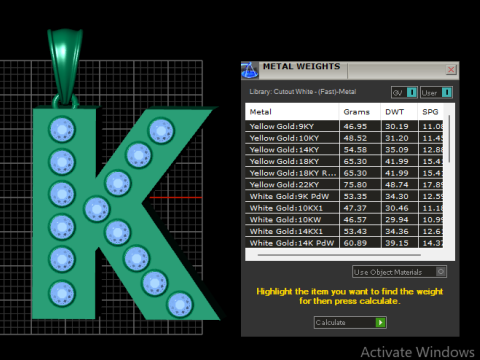Select the Yellow Gold:18KY row
480x360 pixels.
344,161
